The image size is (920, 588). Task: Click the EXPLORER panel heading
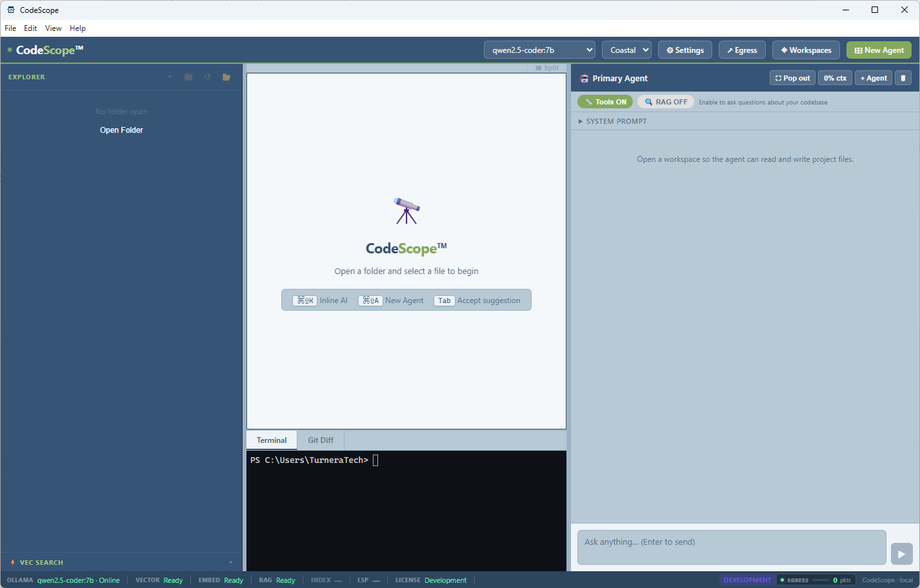point(26,77)
